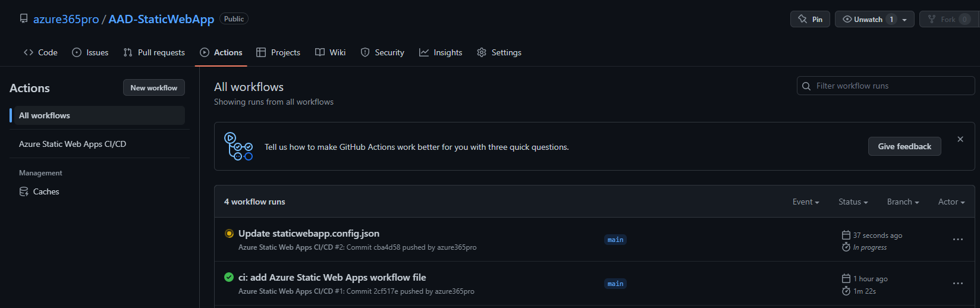980x308 pixels.
Task: Open Azure Static Web Apps CI/CD workflow
Action: [73, 144]
